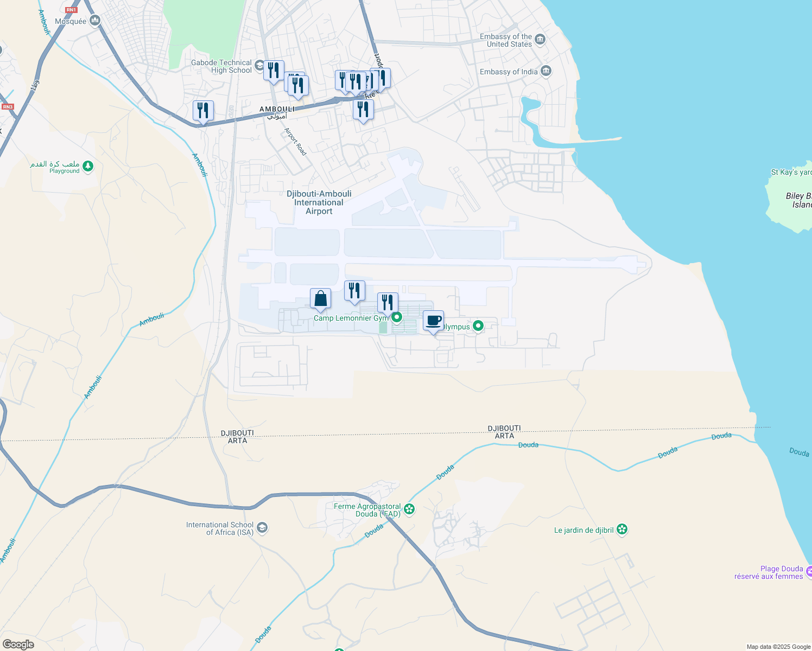Click the RN3 road shield
The width and height of the screenshot is (812, 651).
8,106
